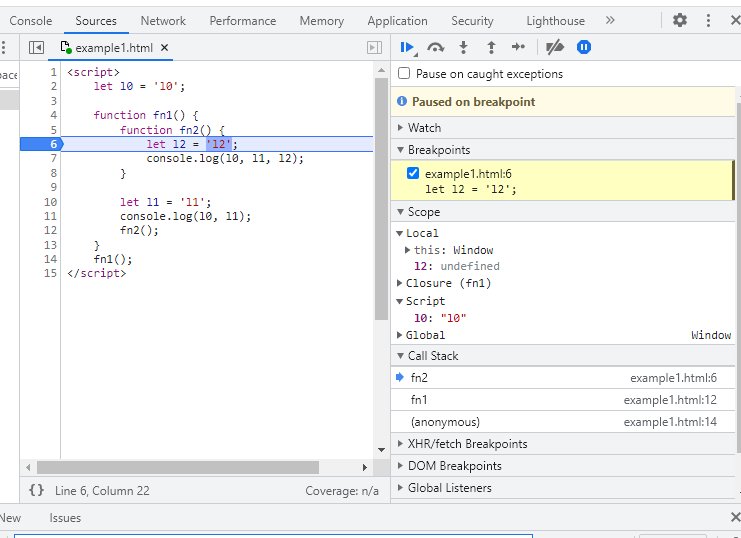
Task: Click line number 12 in gutter
Action: tap(51, 230)
